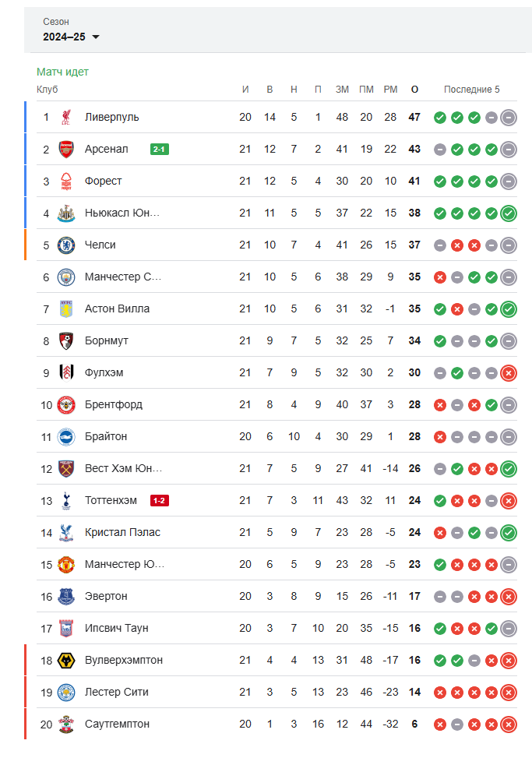Open Arsenal's live score badge 2-1

(160, 150)
